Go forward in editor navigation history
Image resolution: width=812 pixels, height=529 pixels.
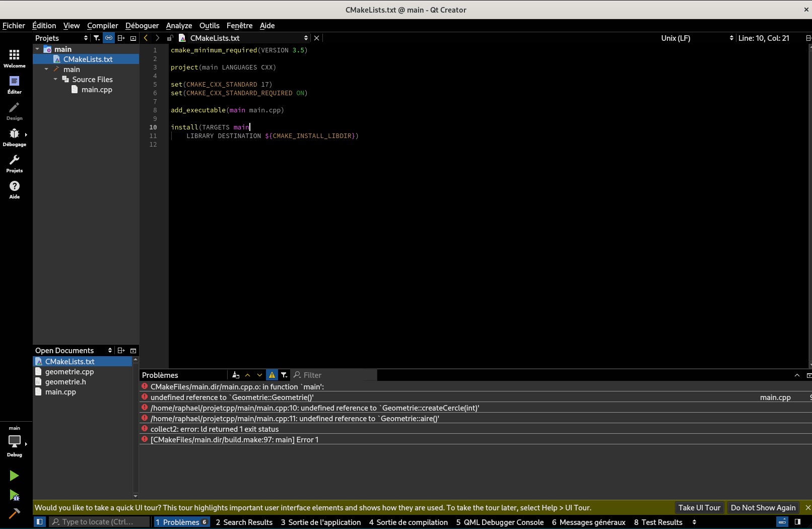(157, 38)
